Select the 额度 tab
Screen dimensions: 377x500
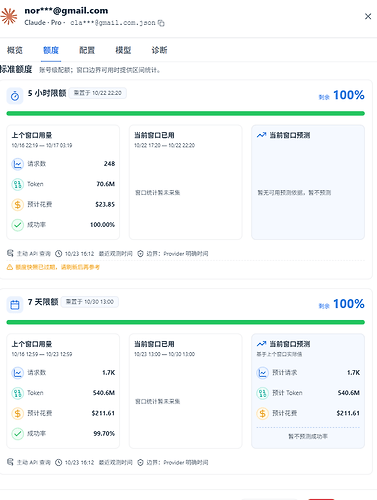51,50
